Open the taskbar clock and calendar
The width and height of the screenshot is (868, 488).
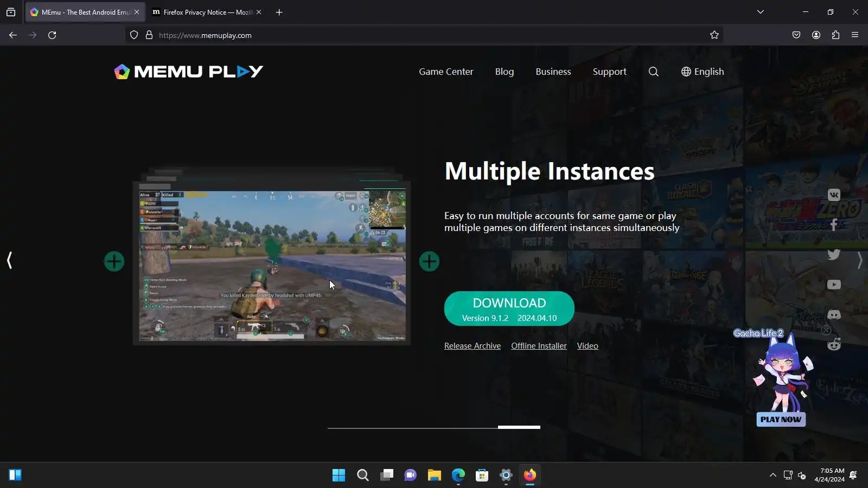(829, 475)
